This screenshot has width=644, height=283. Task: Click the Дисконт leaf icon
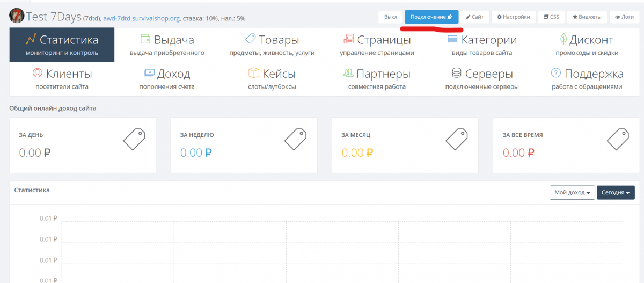563,39
